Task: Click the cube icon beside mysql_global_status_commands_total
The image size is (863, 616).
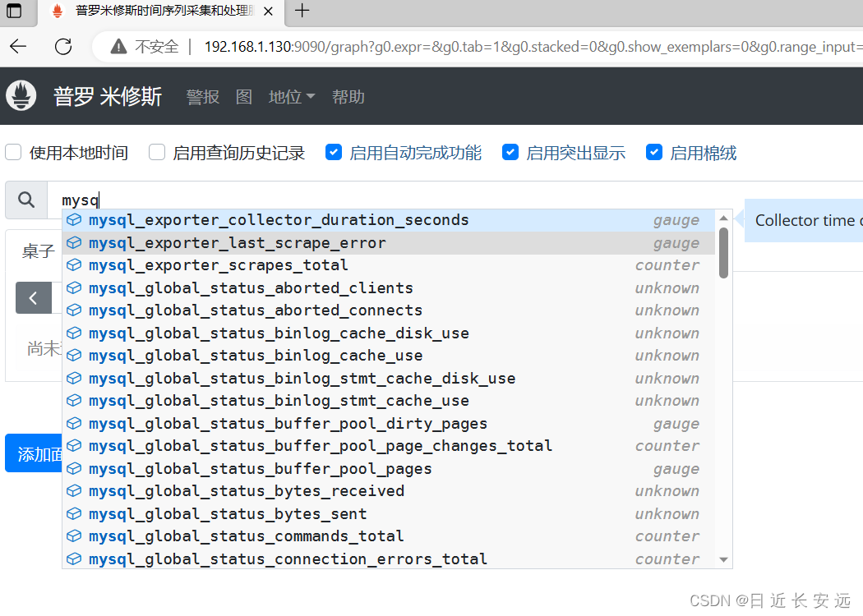Action: pyautogui.click(x=74, y=536)
